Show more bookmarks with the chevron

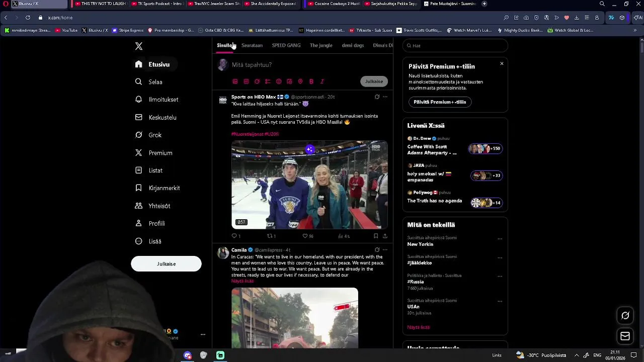pos(635,30)
